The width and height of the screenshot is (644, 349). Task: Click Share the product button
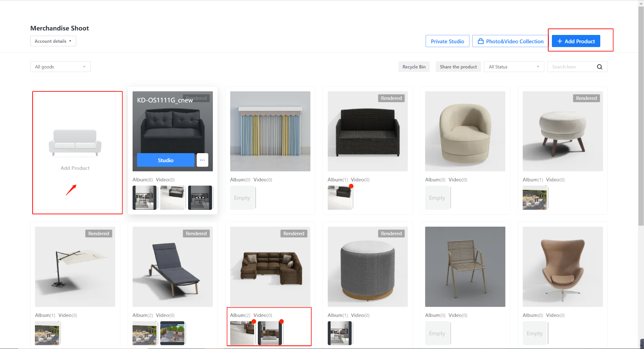pos(458,67)
